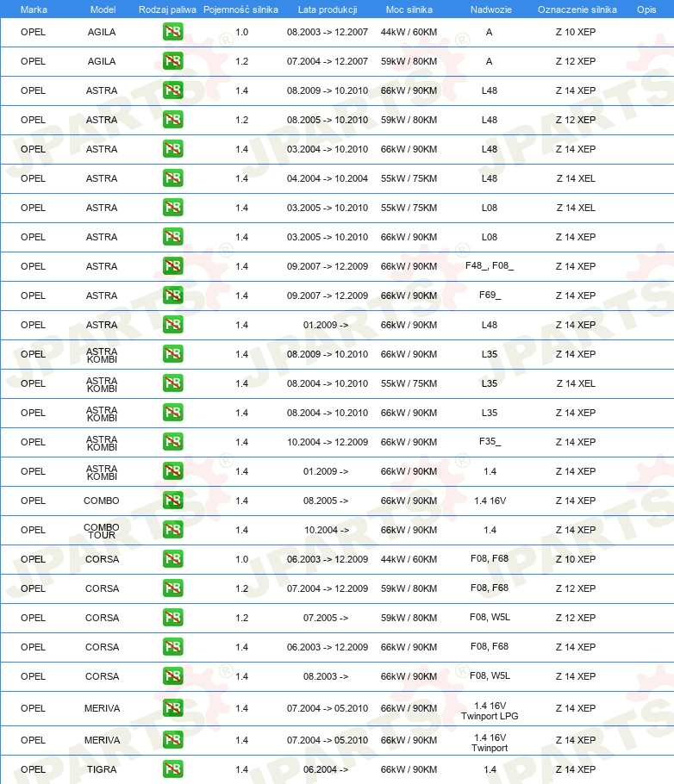Click the Marka column header

(x=34, y=9)
